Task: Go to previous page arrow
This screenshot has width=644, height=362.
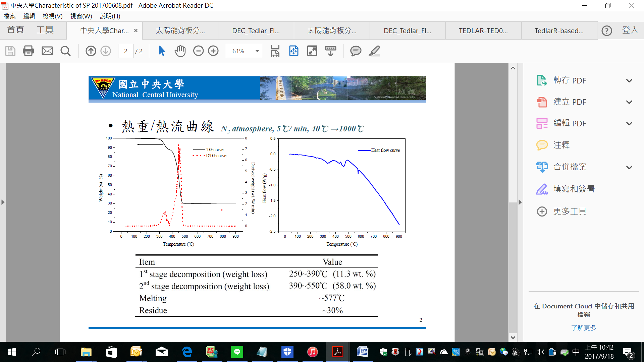Action: [91, 51]
